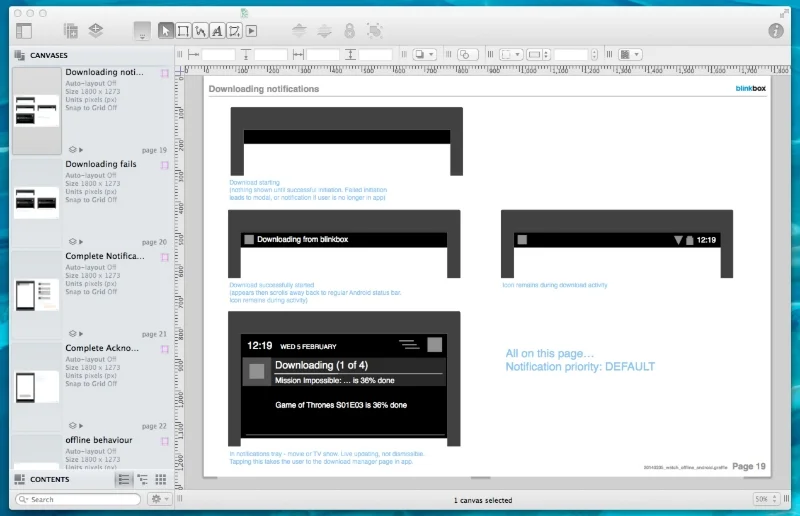This screenshot has width=800, height=516.
Task: Toggle pink square icon for Complete Ackno...
Action: pos(165,350)
